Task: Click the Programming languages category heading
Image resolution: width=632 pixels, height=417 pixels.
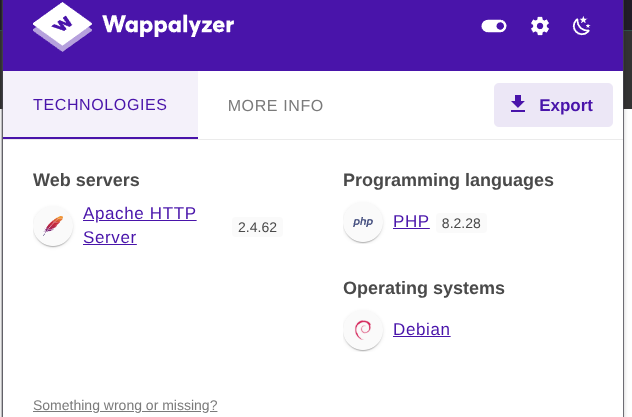Action: click(x=448, y=180)
